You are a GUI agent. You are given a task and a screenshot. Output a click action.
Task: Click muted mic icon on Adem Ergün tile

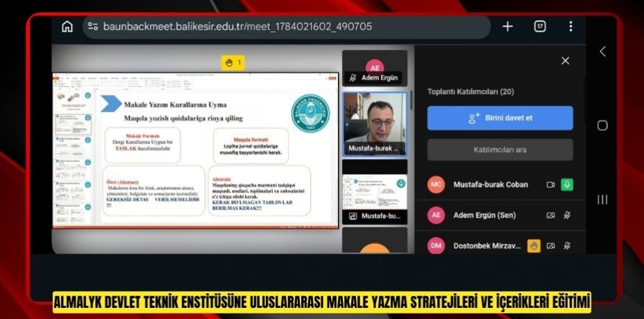[x=352, y=78]
